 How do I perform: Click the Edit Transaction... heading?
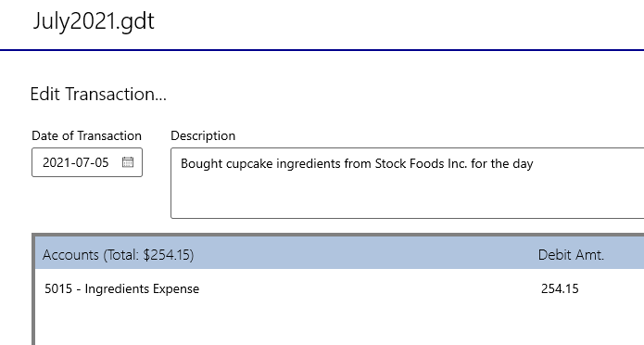(98, 95)
